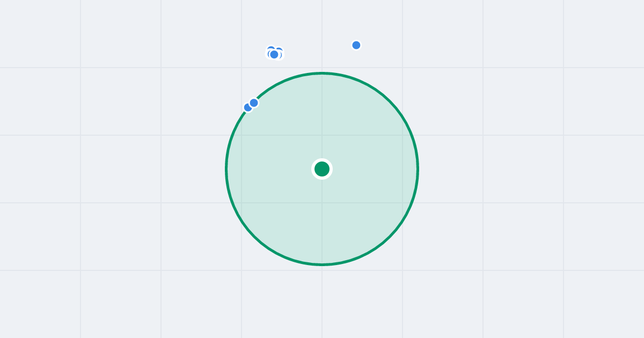Click the dark green outline of the circle
The width and height of the screenshot is (644, 338).
tap(418, 169)
